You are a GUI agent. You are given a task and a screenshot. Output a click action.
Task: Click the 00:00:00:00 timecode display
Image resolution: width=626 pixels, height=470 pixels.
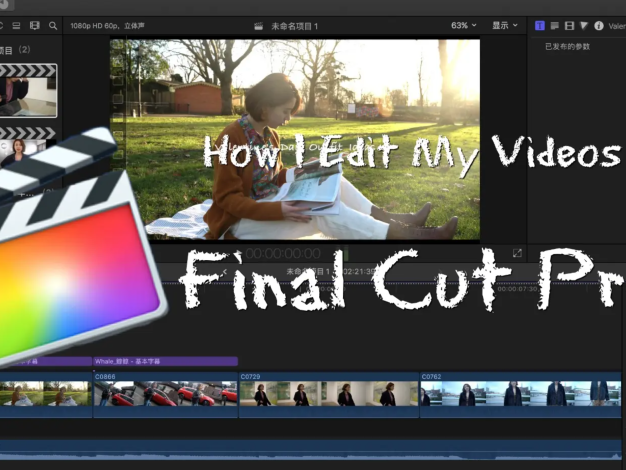[283, 253]
